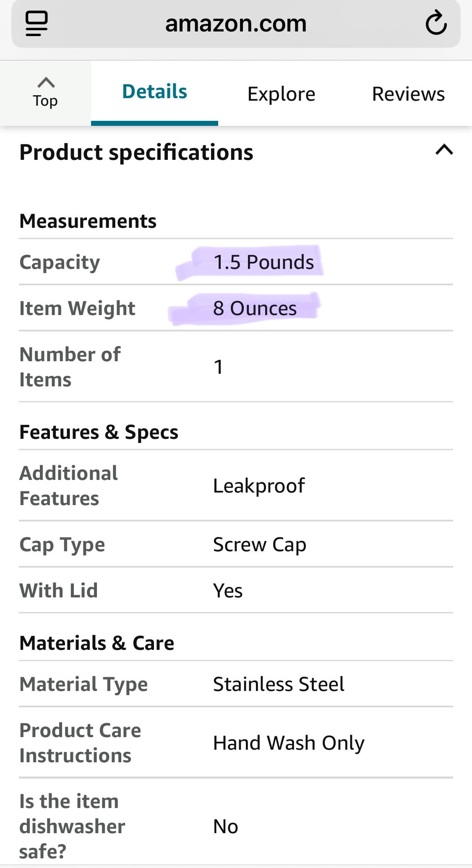Viewport: 472px width, 868px height.
Task: Go to the Reviews tab
Action: (x=408, y=94)
